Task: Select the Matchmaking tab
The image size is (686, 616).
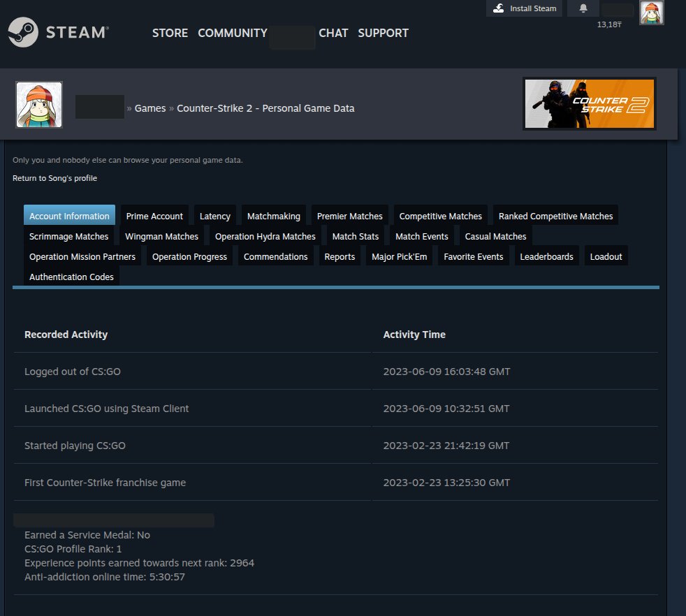Action: tap(273, 216)
